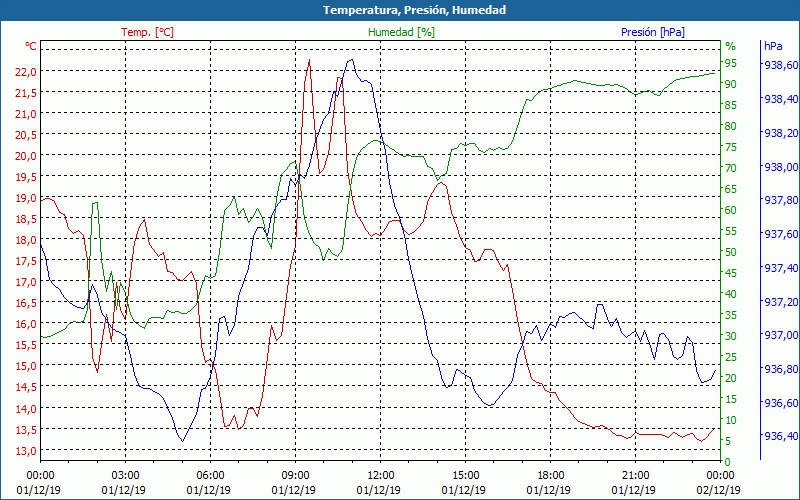Image resolution: width=800 pixels, height=500 pixels.
Task: Click the 55 humidity axis value
Action: (731, 231)
